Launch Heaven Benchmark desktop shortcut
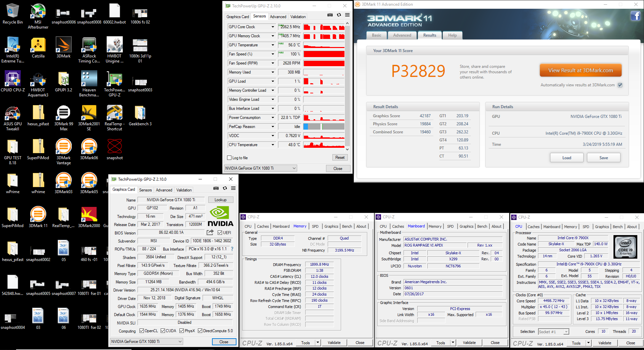 pos(89,84)
